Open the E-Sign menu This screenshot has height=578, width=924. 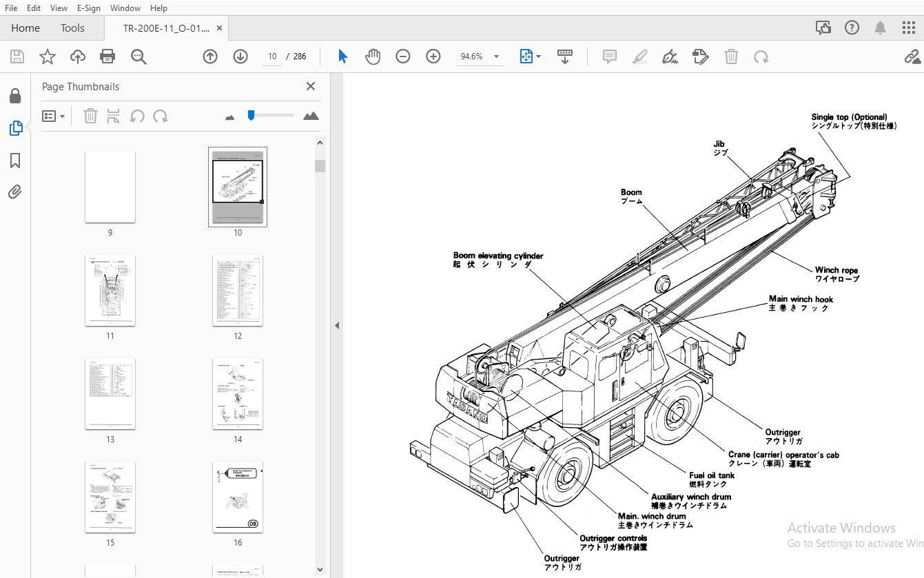(x=88, y=8)
